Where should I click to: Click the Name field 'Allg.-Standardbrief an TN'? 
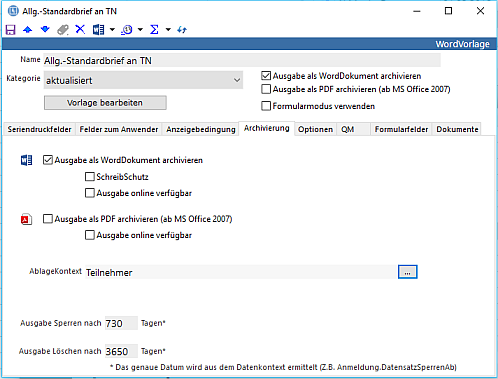tap(242, 60)
